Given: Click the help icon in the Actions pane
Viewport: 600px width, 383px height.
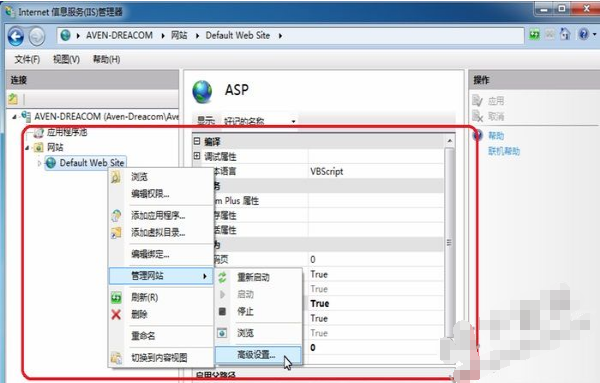Looking at the screenshot, I should (477, 135).
